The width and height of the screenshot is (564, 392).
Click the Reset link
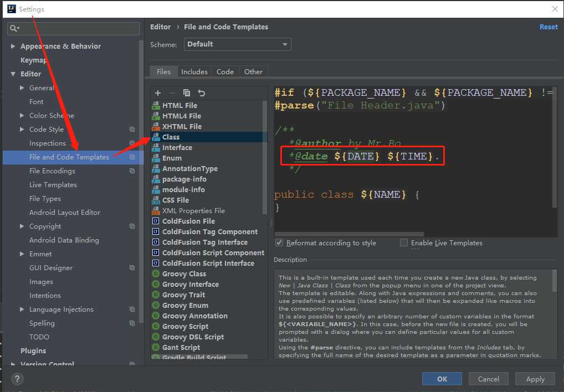pyautogui.click(x=548, y=27)
